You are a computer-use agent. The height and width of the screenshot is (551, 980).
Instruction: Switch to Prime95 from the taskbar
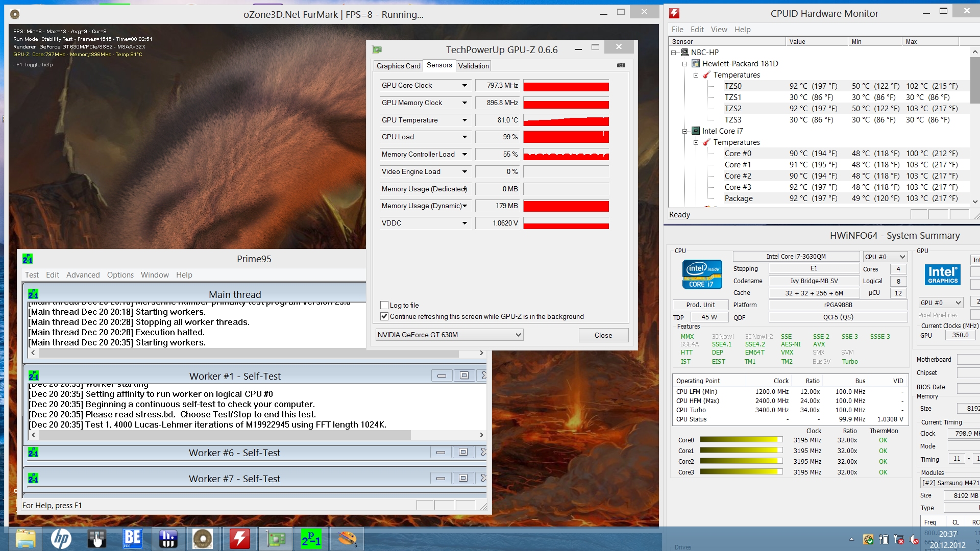tap(311, 539)
